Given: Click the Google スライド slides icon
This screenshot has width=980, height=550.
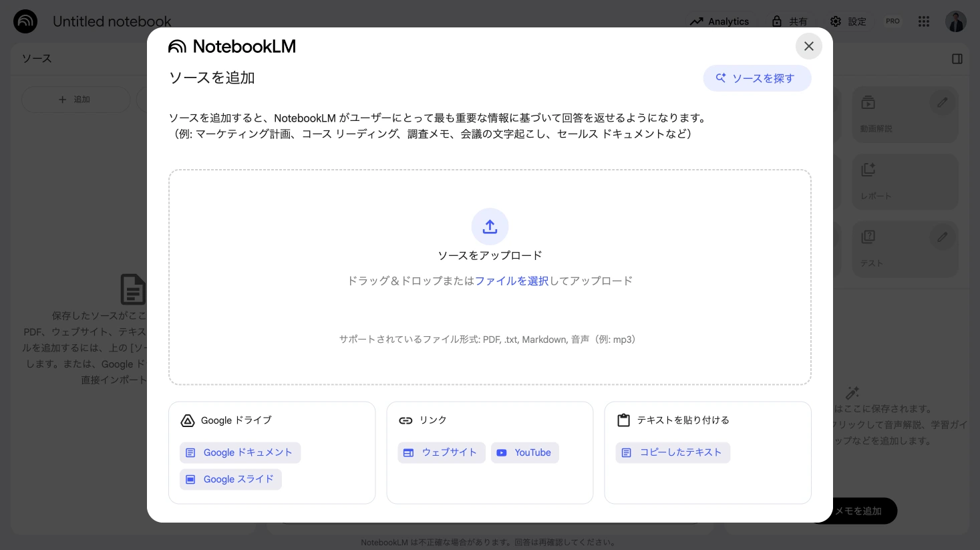Looking at the screenshot, I should 190,479.
